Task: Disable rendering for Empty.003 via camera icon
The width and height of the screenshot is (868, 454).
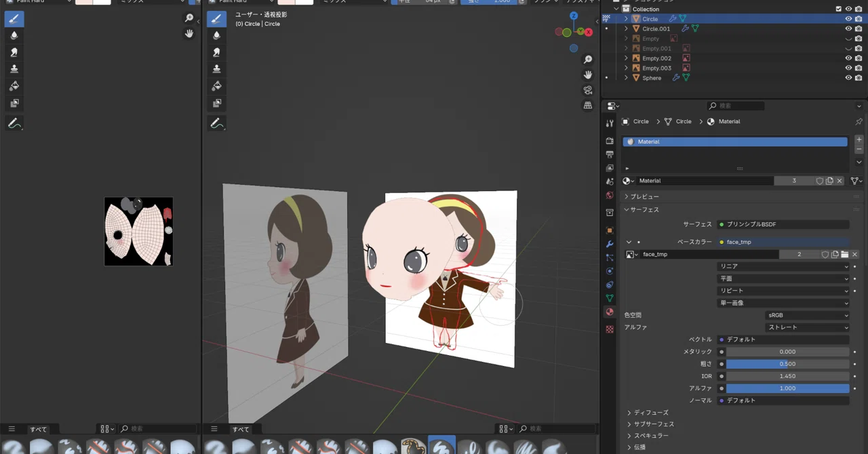Action: pyautogui.click(x=858, y=68)
